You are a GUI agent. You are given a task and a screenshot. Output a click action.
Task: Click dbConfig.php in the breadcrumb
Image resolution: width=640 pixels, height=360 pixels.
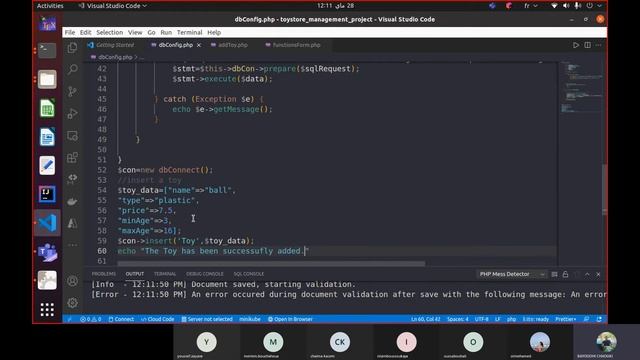[x=115, y=57]
